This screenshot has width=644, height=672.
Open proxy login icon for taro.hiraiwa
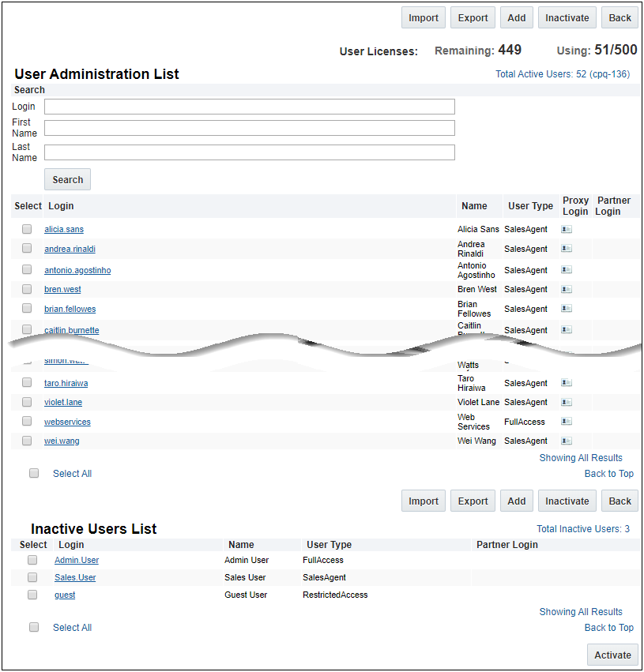[x=567, y=383]
